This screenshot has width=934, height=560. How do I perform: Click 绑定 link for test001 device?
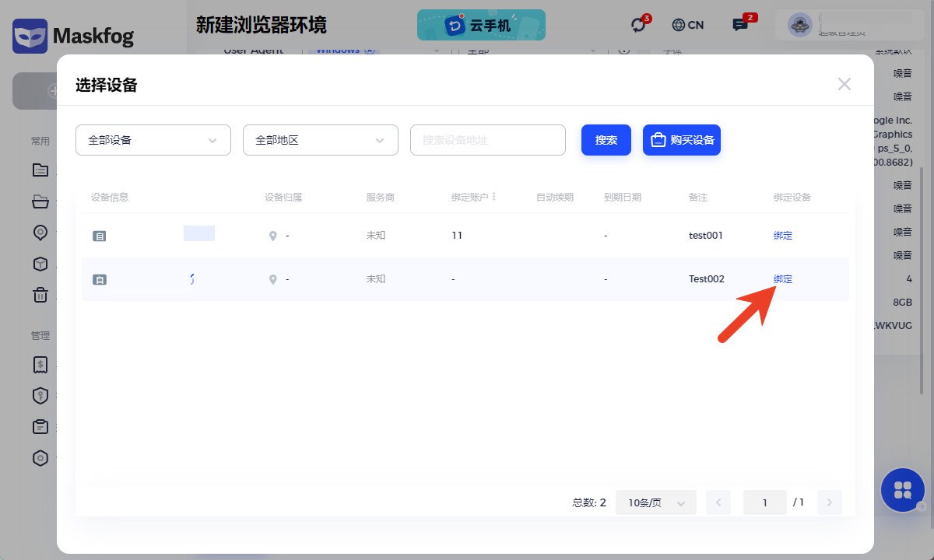tap(782, 236)
